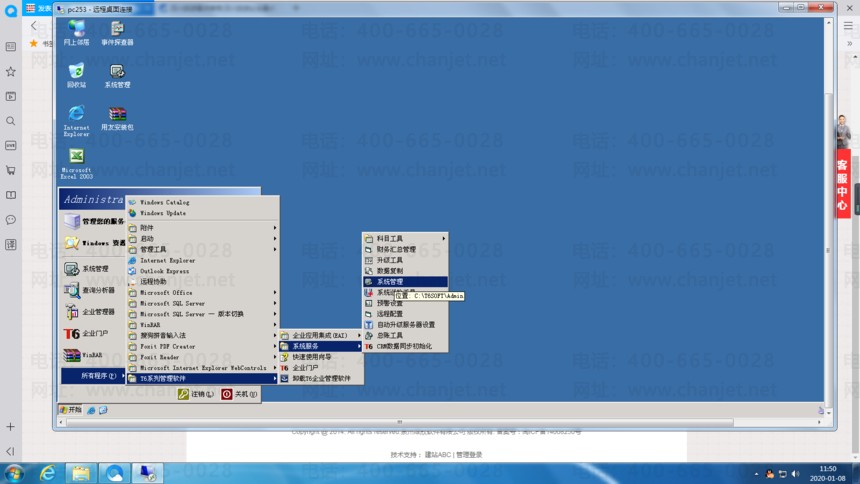This screenshot has width=860, height=484.
Task: Expand Microsoft Office submenu
Action: pyautogui.click(x=202, y=292)
